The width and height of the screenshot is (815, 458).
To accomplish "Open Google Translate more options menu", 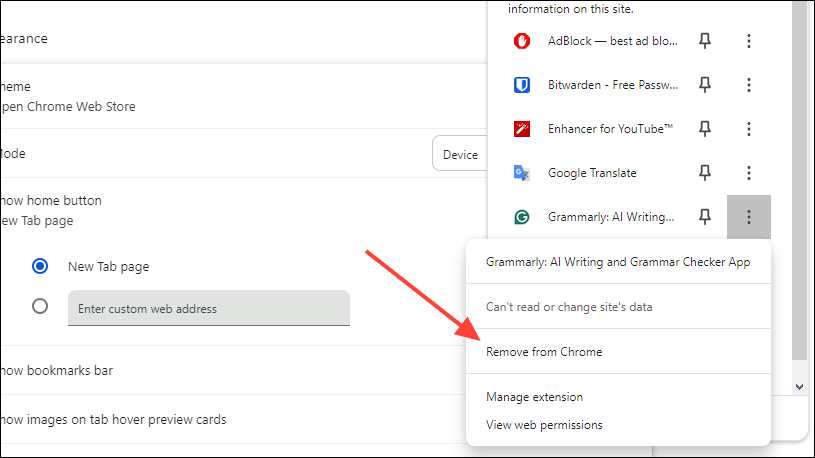I will click(x=748, y=173).
